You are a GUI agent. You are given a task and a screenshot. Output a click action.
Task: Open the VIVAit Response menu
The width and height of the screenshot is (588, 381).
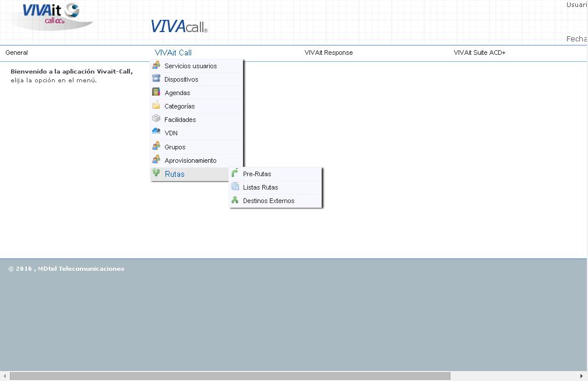pyautogui.click(x=329, y=53)
